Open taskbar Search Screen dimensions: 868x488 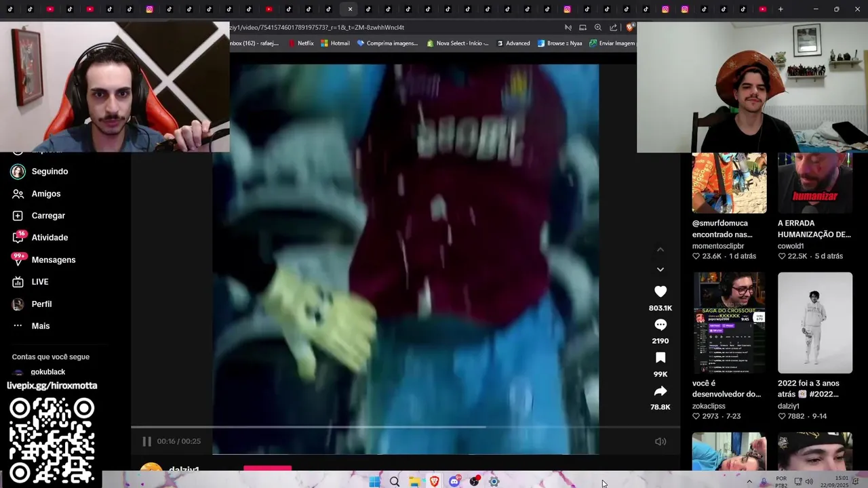click(x=395, y=481)
